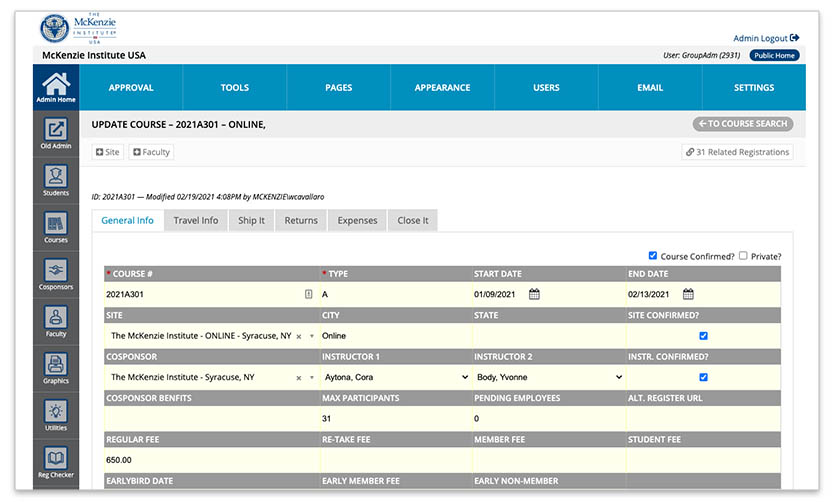This screenshot has width=836, height=502.
Task: Toggle Private checkbox
Action: (x=743, y=256)
